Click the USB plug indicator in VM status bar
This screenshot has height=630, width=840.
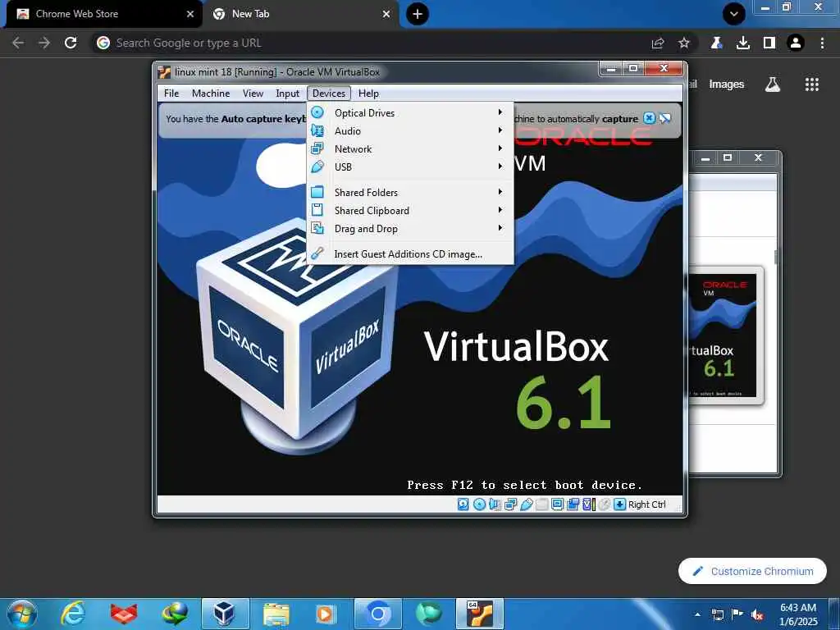(x=526, y=504)
